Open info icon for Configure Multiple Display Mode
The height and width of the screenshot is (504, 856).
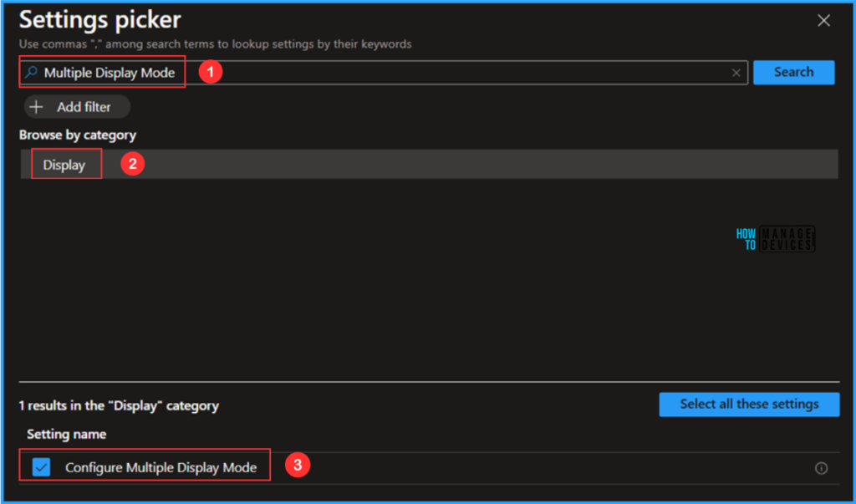pos(821,468)
